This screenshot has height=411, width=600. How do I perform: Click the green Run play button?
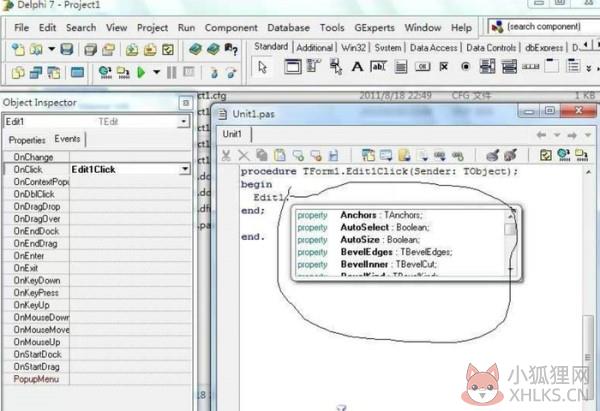pyautogui.click(x=141, y=72)
